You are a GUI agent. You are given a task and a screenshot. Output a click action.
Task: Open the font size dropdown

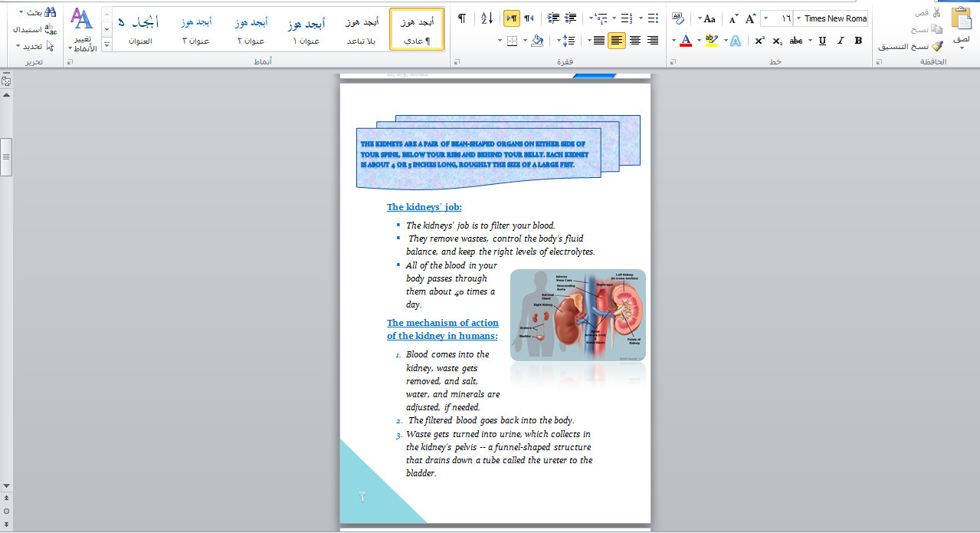point(766,18)
